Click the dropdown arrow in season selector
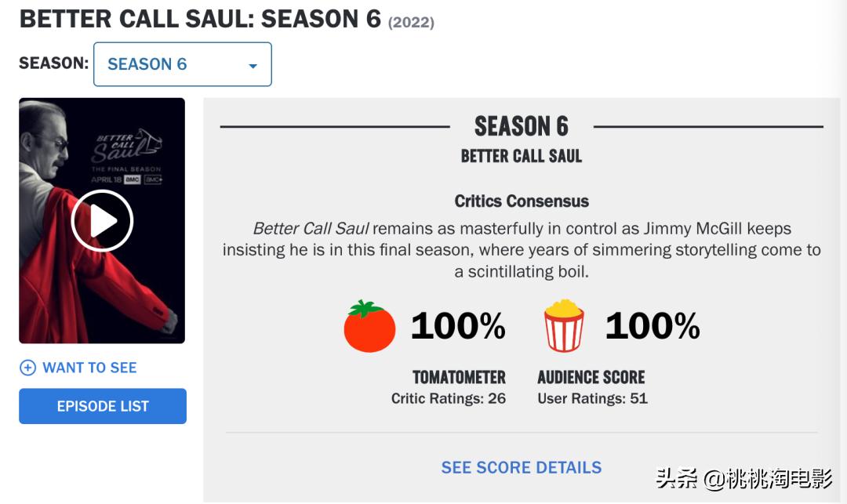Image resolution: width=847 pixels, height=504 pixels. [x=253, y=66]
